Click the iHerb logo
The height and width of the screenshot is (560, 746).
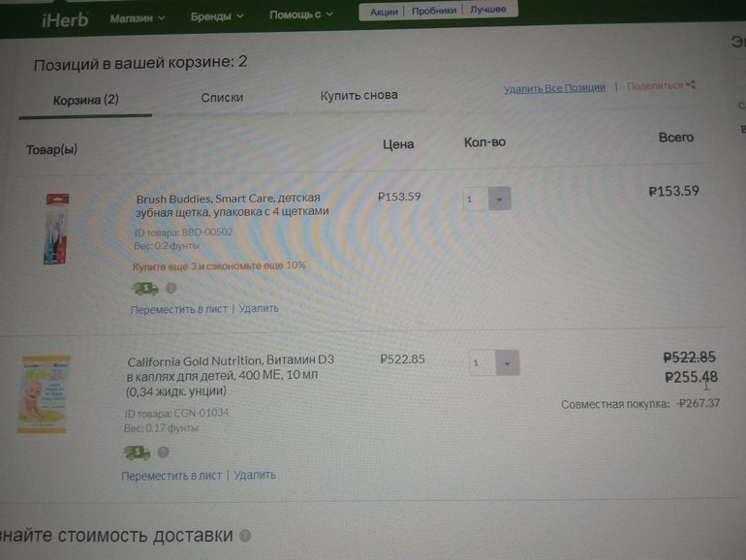tap(65, 20)
